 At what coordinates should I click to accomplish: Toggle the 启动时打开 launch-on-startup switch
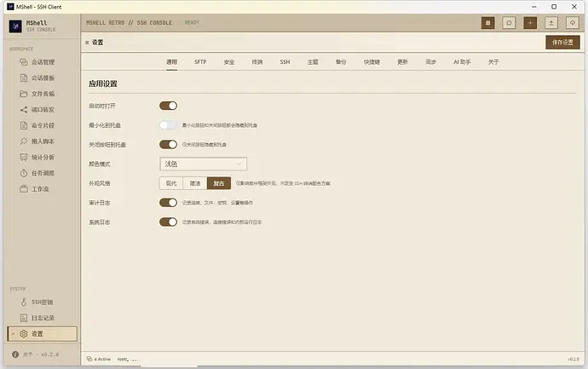[168, 106]
